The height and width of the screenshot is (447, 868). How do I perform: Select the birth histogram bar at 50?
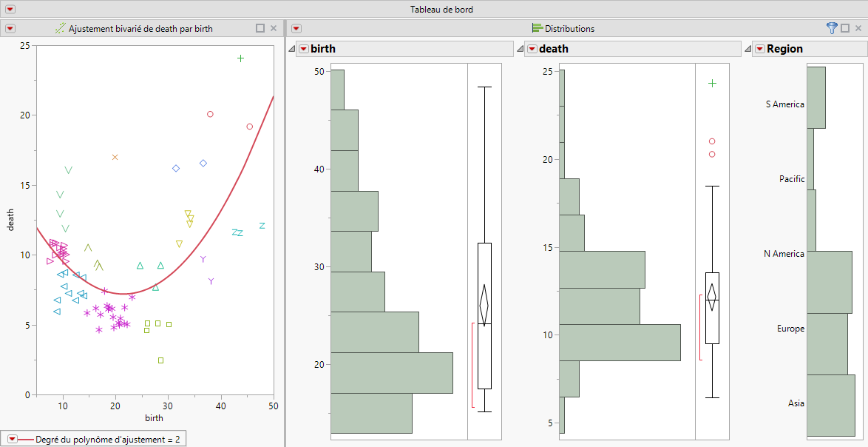point(338,90)
